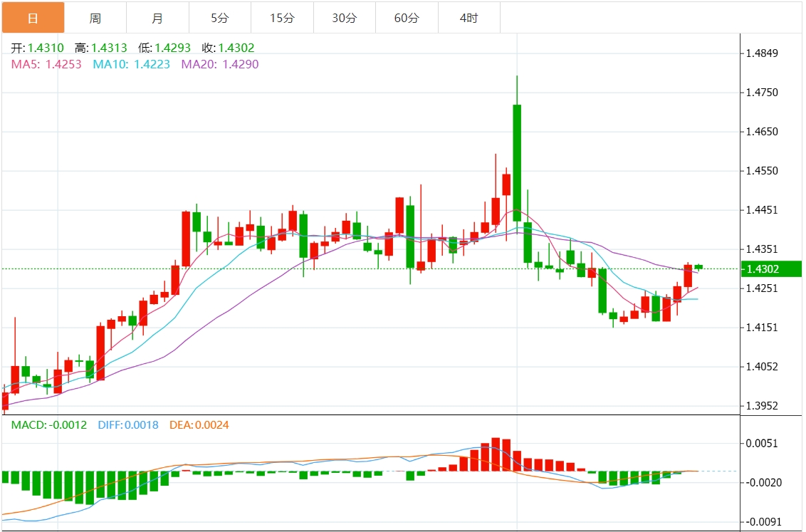The width and height of the screenshot is (806, 532).
Task: Click the 1.4750 price axis label
Action: (x=763, y=93)
